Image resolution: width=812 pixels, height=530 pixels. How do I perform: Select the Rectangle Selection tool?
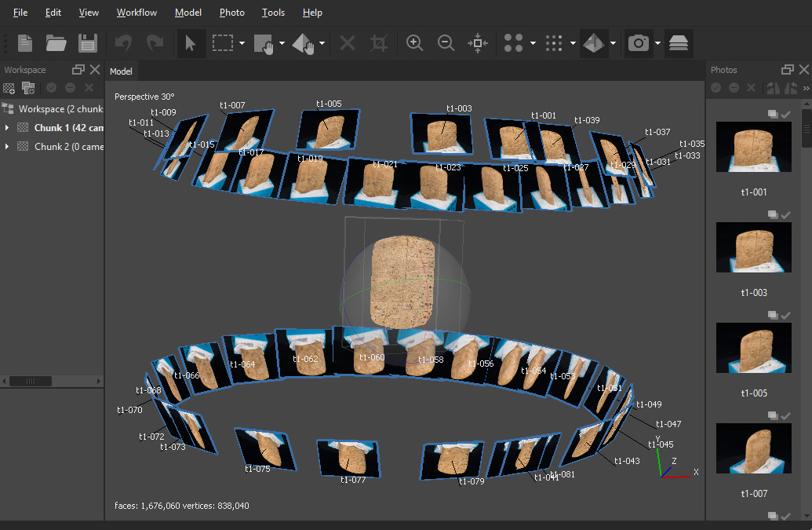(223, 43)
